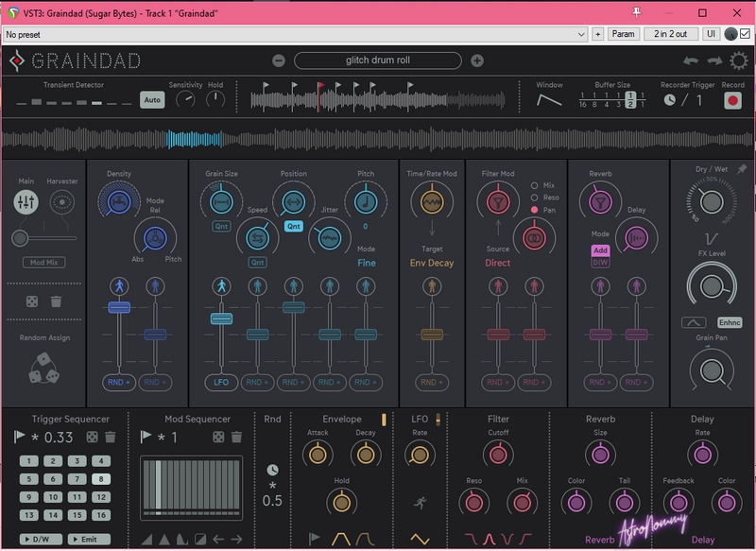Click the Time/Rate Mod fader handle
This screenshot has height=551, width=756.
pyautogui.click(x=432, y=335)
